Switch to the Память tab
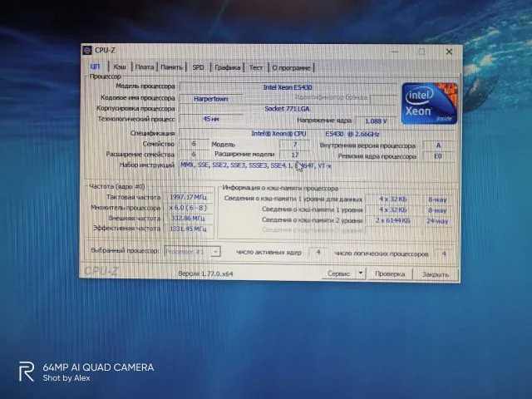This screenshot has height=399, width=532. coord(171,67)
